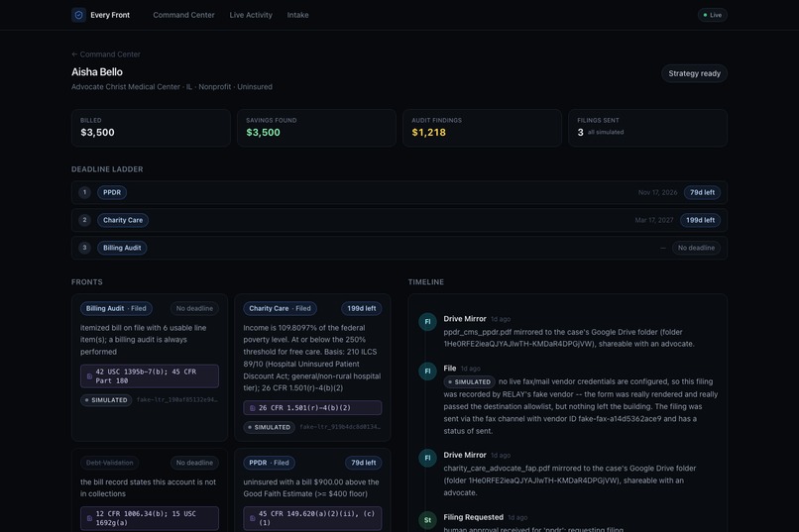Click the 79d left badge in PPDR ladder row
The width and height of the screenshot is (799, 532).
tap(702, 192)
